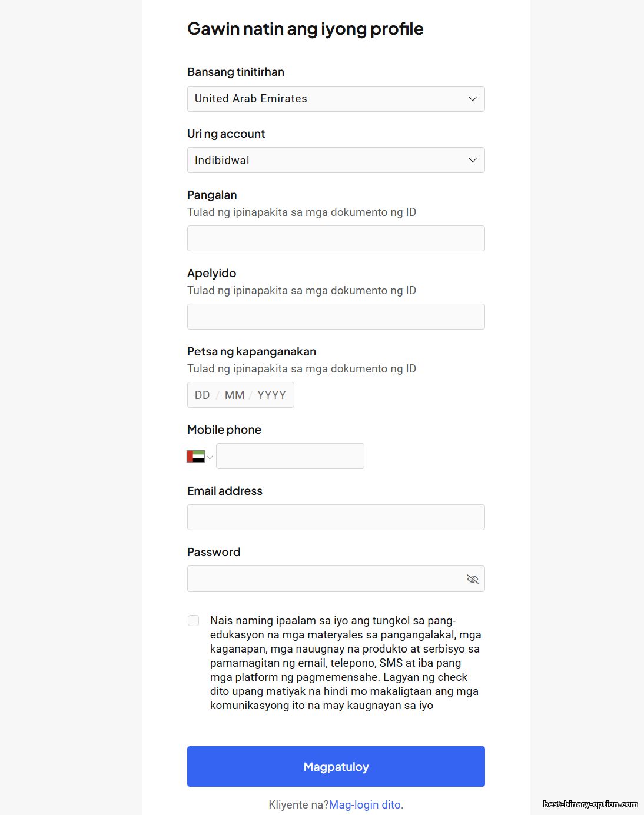
Task: Click the Mobile phone number field
Action: [x=290, y=456]
